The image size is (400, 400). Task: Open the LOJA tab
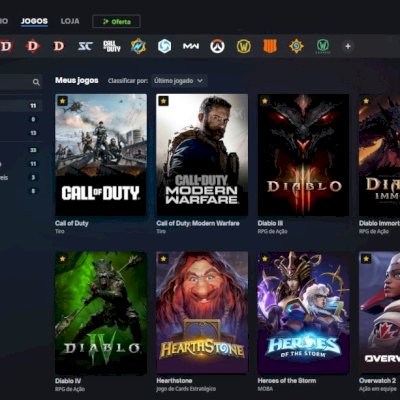click(70, 21)
